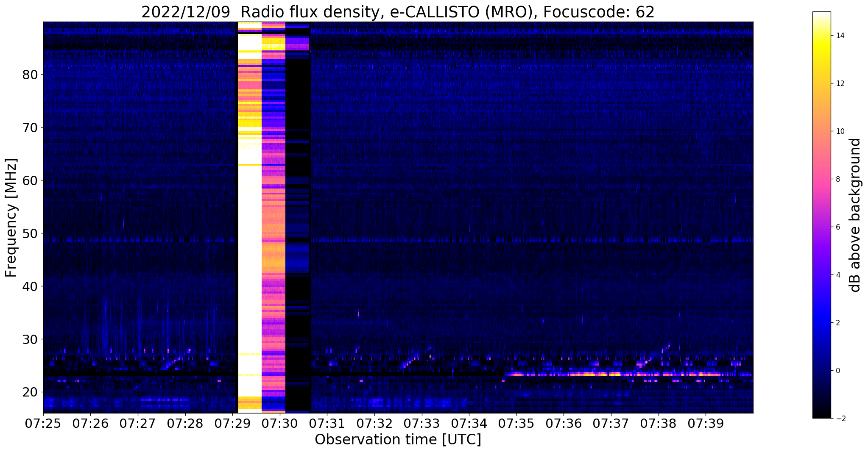Select the 'Observation time [UTC]' axis label
This screenshot has width=868, height=452.
[x=398, y=440]
